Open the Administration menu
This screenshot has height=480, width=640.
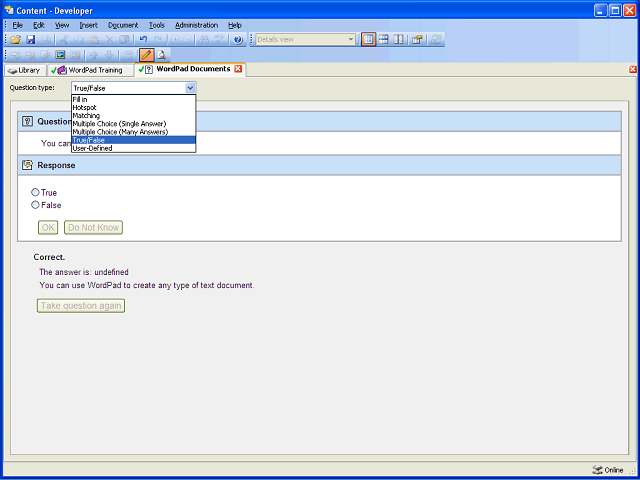(196, 25)
